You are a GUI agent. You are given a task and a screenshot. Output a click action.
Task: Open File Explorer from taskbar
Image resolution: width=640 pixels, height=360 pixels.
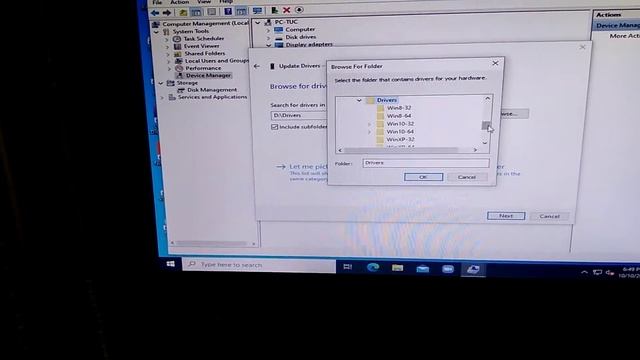coord(397,268)
